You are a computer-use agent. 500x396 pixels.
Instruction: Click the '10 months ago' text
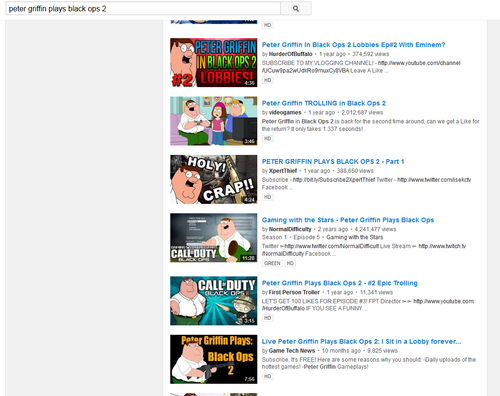point(341,351)
